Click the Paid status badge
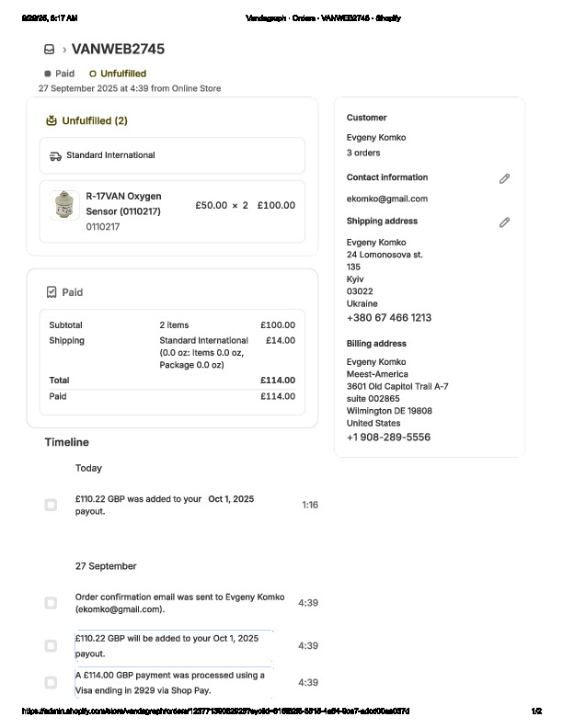Image resolution: width=563 pixels, height=728 pixels. click(60, 74)
